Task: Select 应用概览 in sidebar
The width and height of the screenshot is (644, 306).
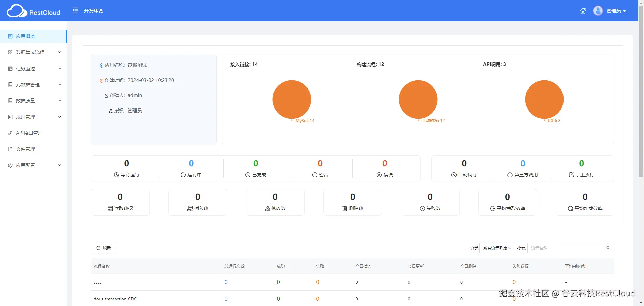Action: pyautogui.click(x=34, y=36)
